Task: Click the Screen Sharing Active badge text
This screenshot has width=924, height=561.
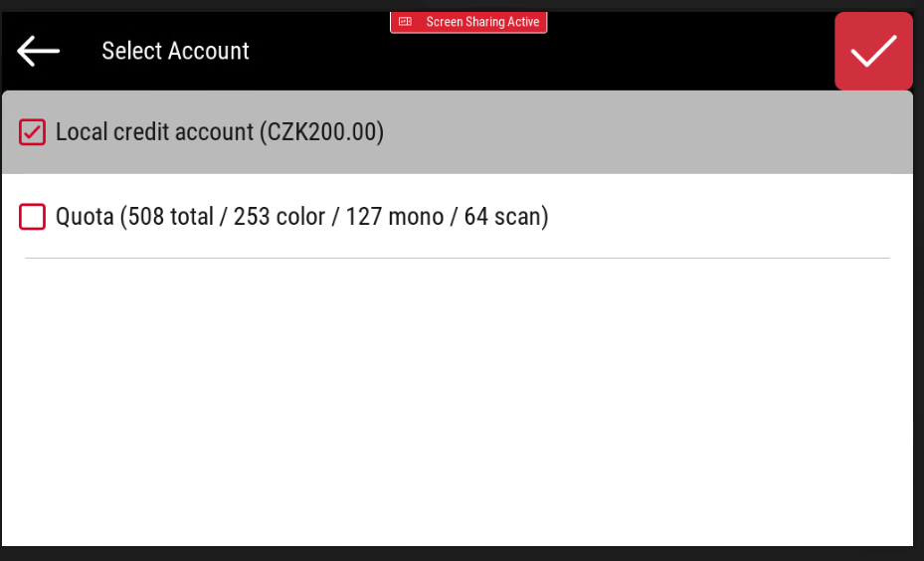Action: tap(482, 22)
